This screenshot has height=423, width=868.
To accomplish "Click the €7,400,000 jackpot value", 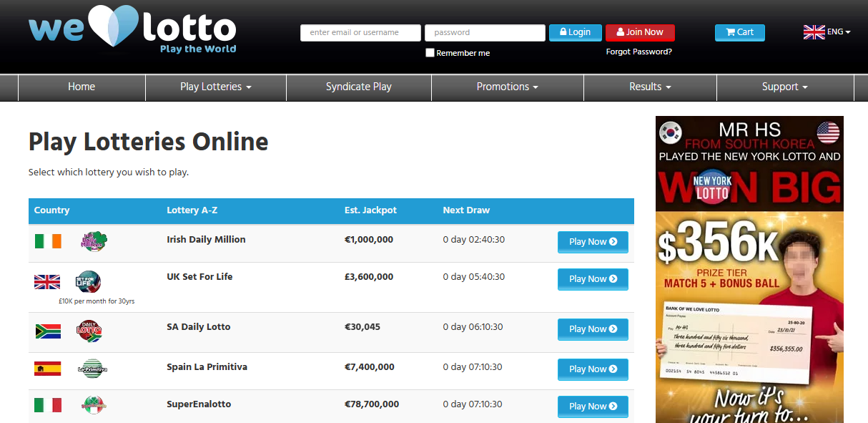I will coord(370,367).
